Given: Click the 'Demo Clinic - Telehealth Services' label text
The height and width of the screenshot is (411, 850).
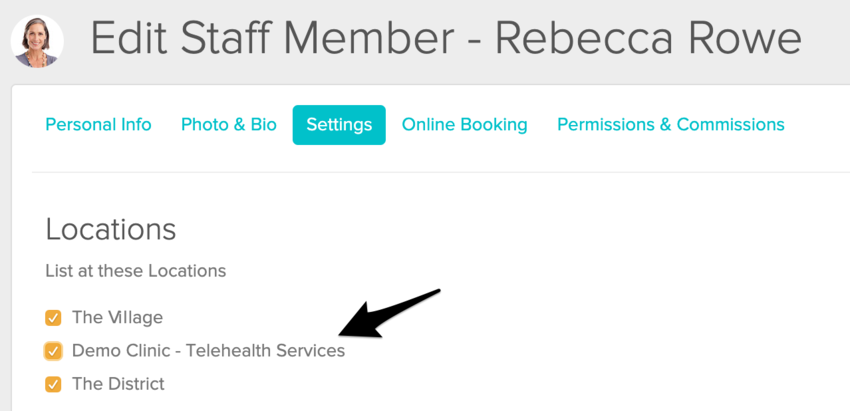Looking at the screenshot, I should (208, 351).
